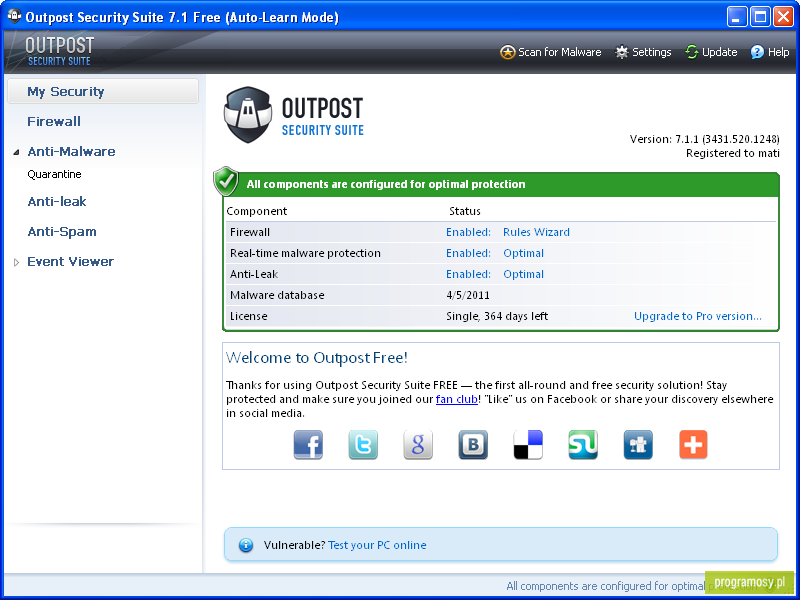Viewport: 800px width, 600px height.
Task: Click the Scan for Malware star icon
Action: pos(507,52)
